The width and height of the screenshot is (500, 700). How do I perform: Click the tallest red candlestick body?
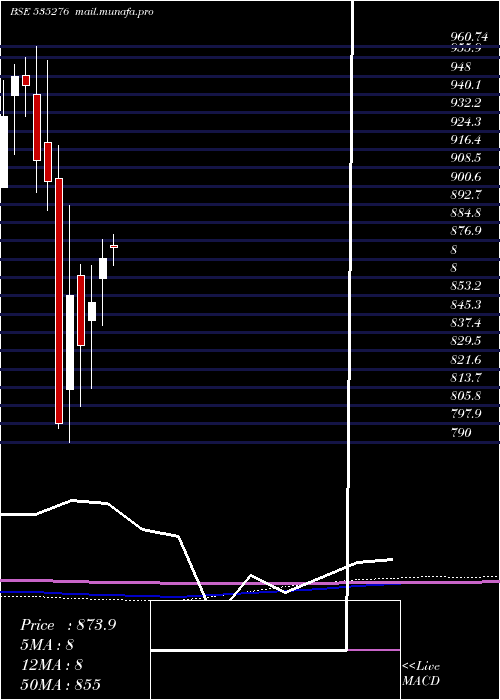pos(59,301)
